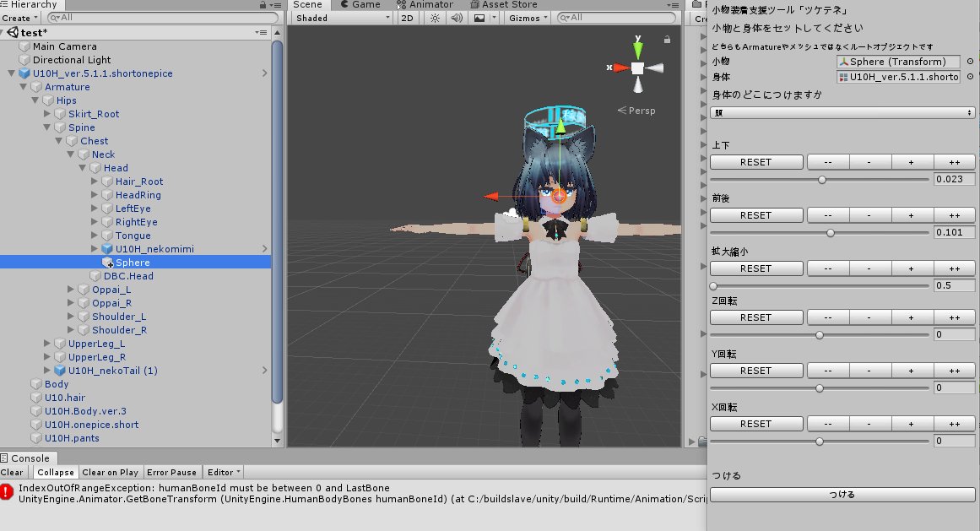Image resolution: width=980 pixels, height=531 pixels.
Task: Toggle Collapse in Console
Action: pyautogui.click(x=56, y=472)
